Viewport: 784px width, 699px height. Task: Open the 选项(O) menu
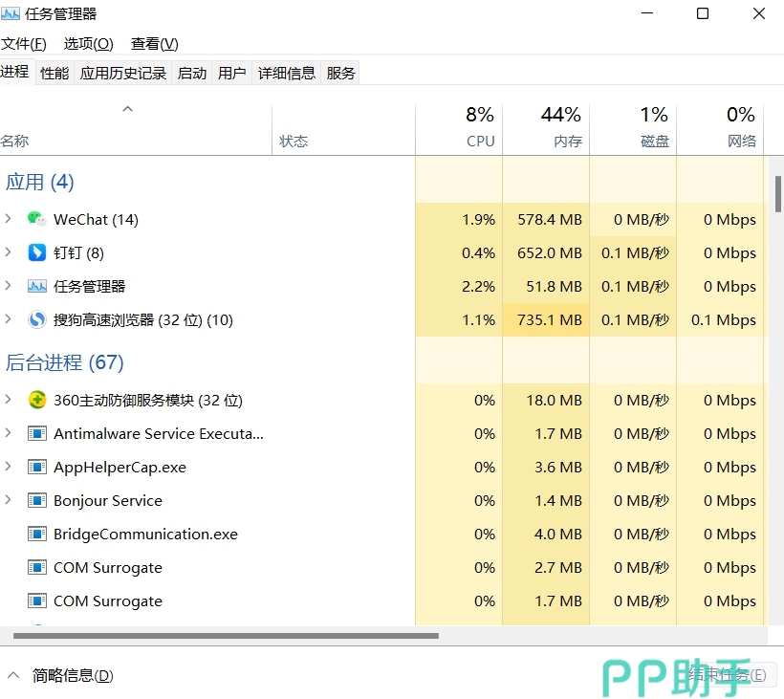[88, 44]
